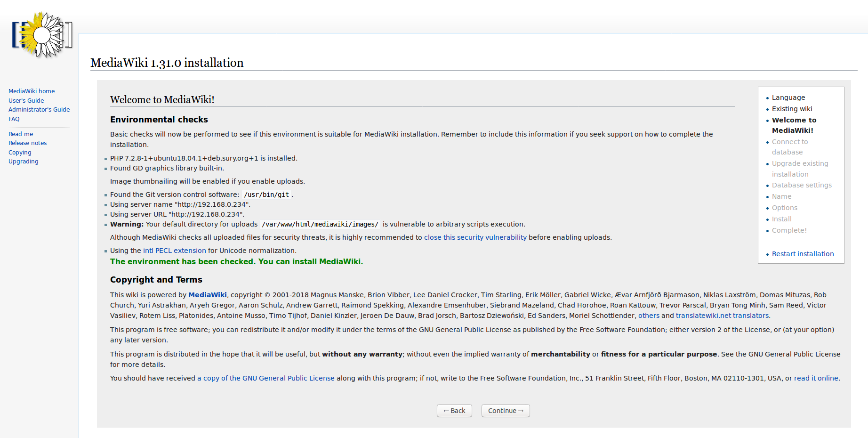Open the MediaWiki home link

pos(32,91)
